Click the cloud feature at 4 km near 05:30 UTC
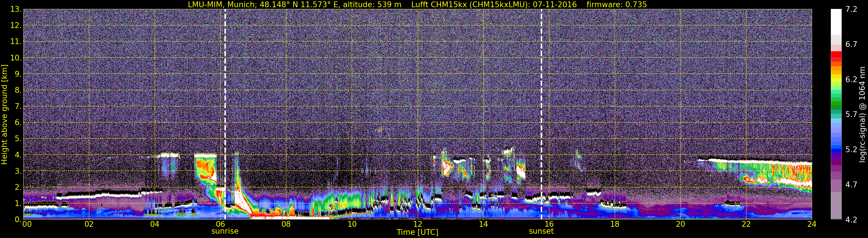868x238 pixels. point(205,155)
